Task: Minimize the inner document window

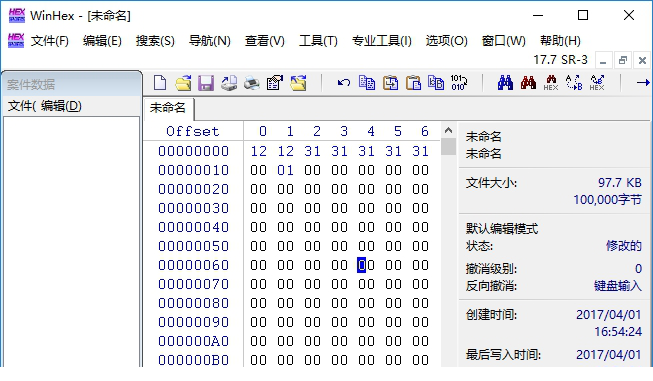Action: pyautogui.click(x=603, y=61)
